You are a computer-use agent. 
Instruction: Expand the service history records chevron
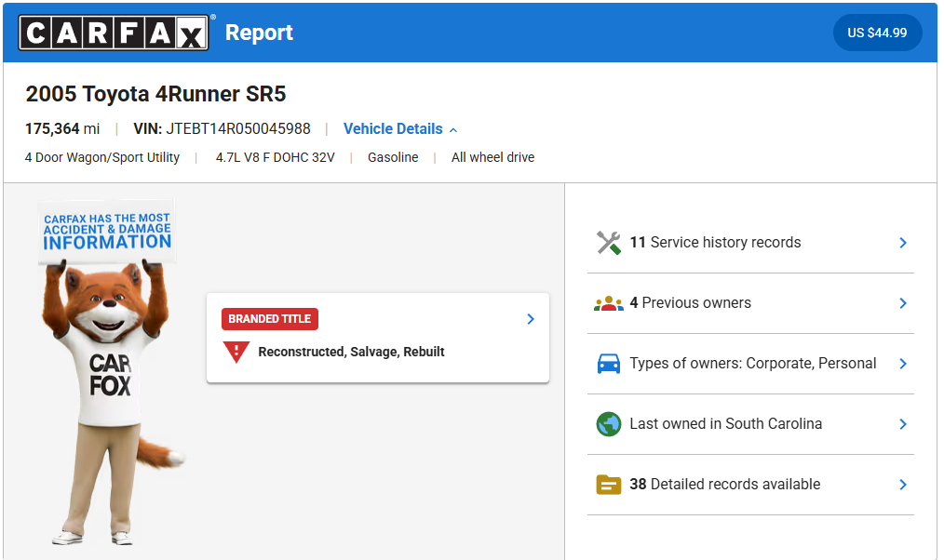point(902,243)
